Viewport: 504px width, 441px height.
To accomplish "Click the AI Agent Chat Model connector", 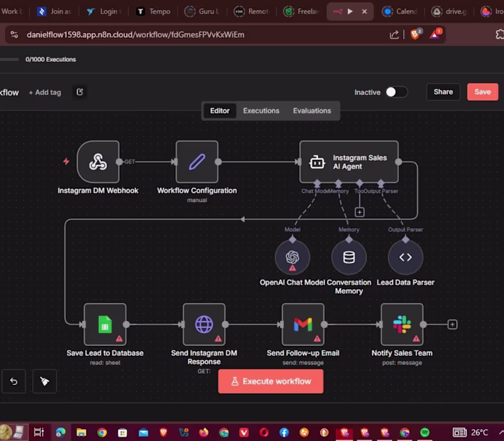I will [317, 183].
